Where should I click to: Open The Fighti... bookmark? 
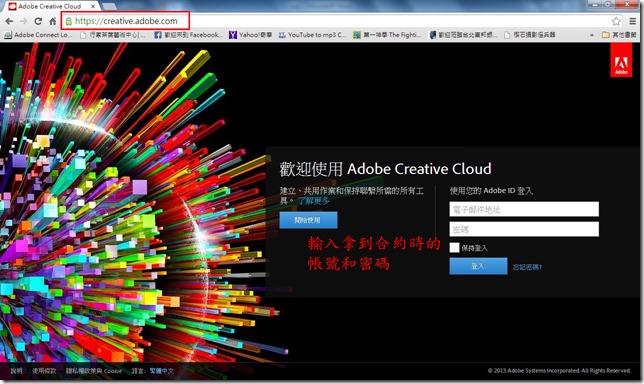387,35
